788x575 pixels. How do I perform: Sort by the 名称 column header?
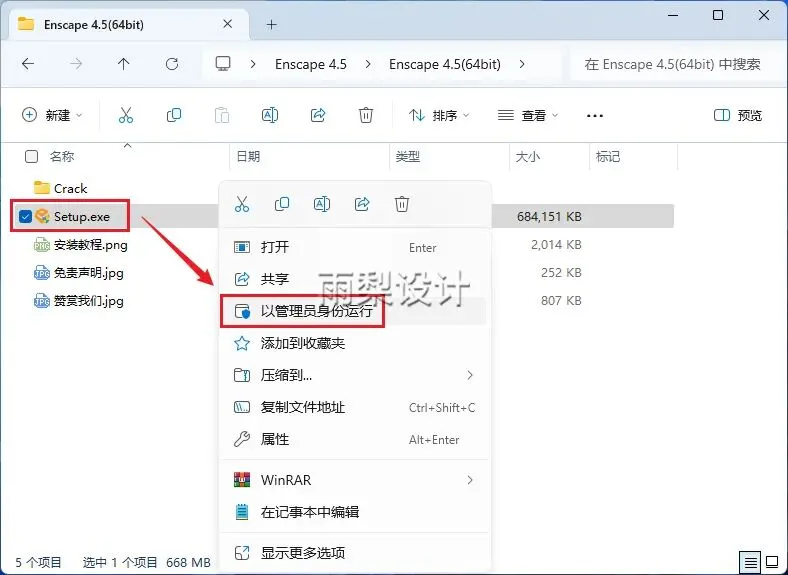coord(62,156)
